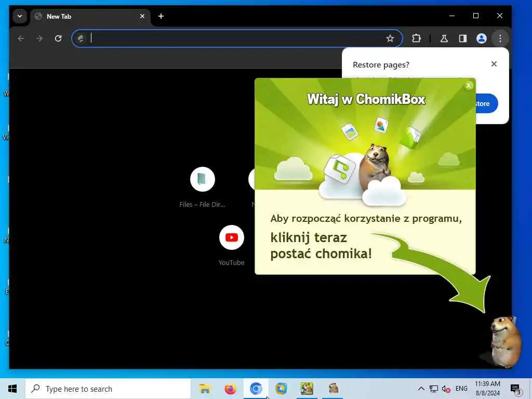Open the blue-yellow window app in taskbar
This screenshot has width=532, height=399.
pos(281,389)
